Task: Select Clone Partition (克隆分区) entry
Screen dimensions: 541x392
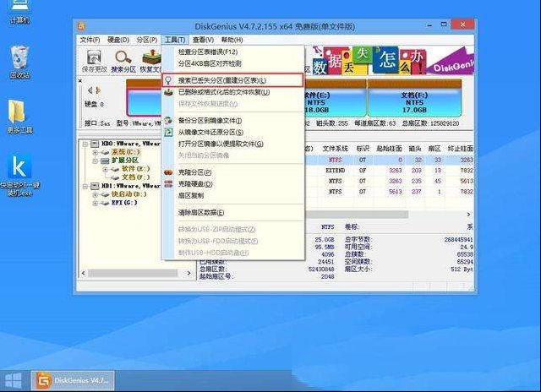Action: click(233, 172)
